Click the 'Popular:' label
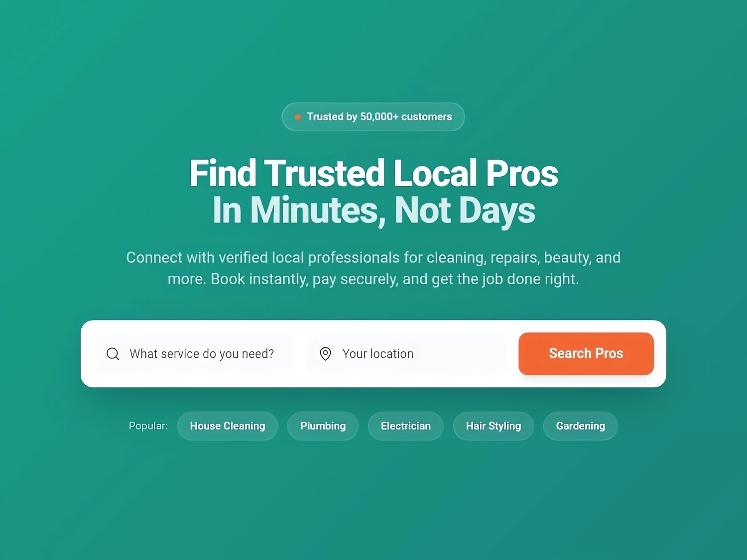Viewport: 747px width, 560px height. click(148, 426)
